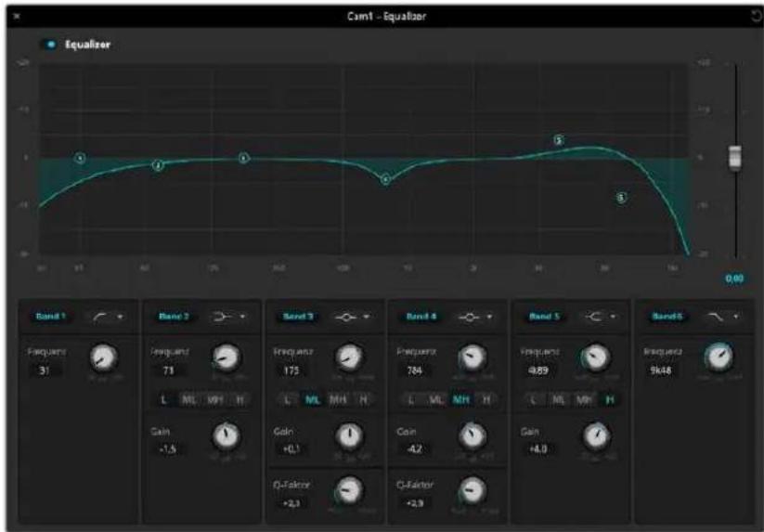Click Band 5 frequency field showing 4k89

tap(537, 370)
